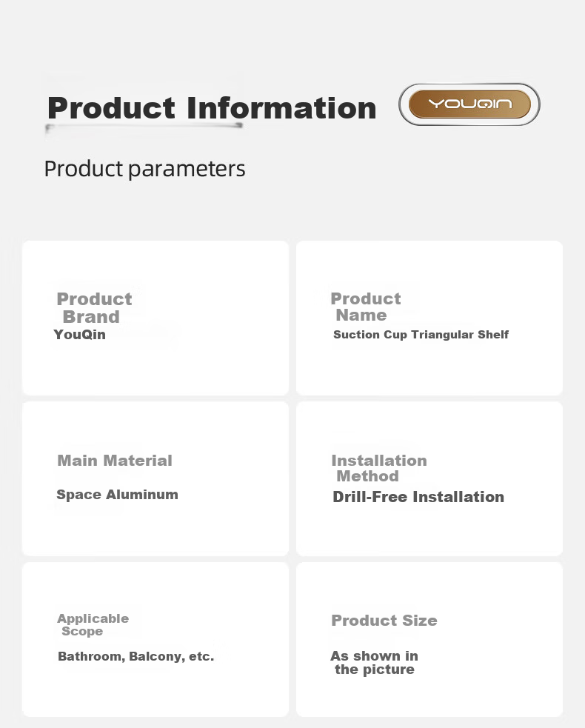Select the Product Information heading
585x728 pixels.
212,108
